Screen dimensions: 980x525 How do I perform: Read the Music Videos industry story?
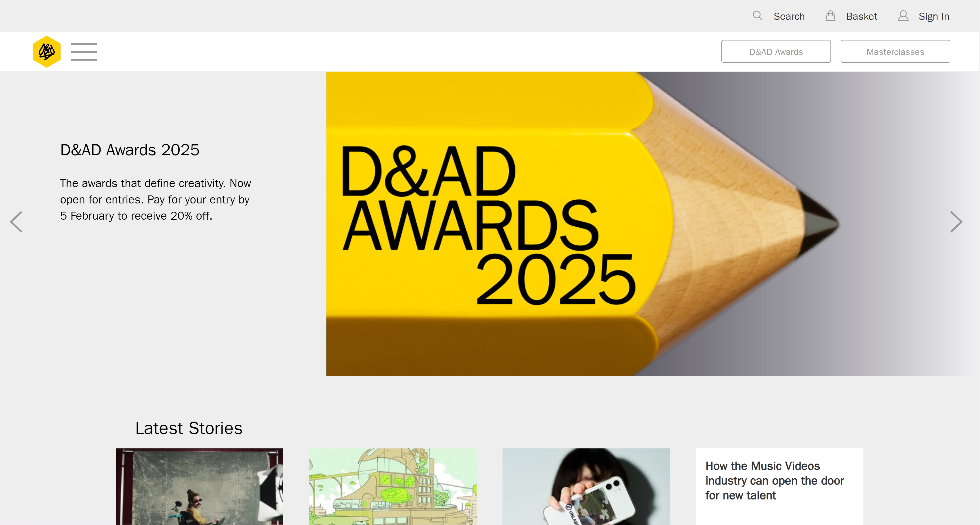(x=774, y=480)
